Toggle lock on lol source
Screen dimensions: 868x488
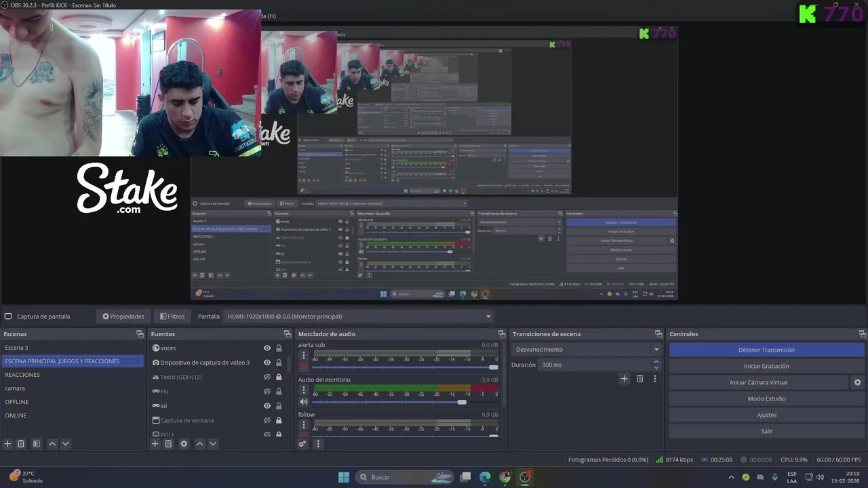point(279,406)
